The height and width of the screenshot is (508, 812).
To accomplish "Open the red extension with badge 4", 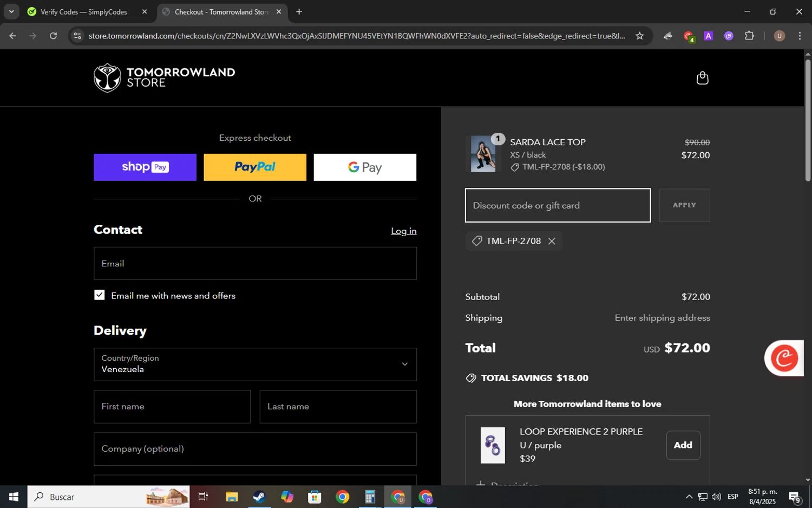I will pos(689,37).
